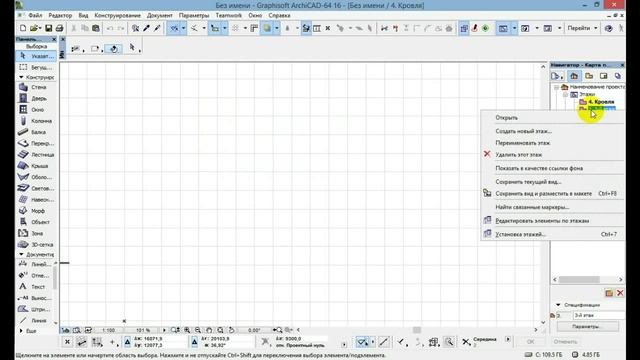The image size is (640, 360).
Task: Select the Dimension (Линейный размер) tool
Action: coord(35,264)
